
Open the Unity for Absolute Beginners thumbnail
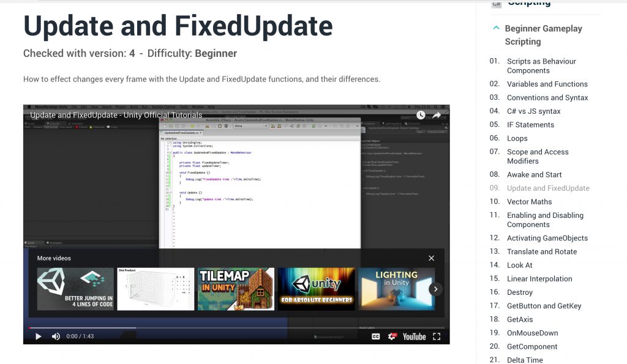coord(317,289)
